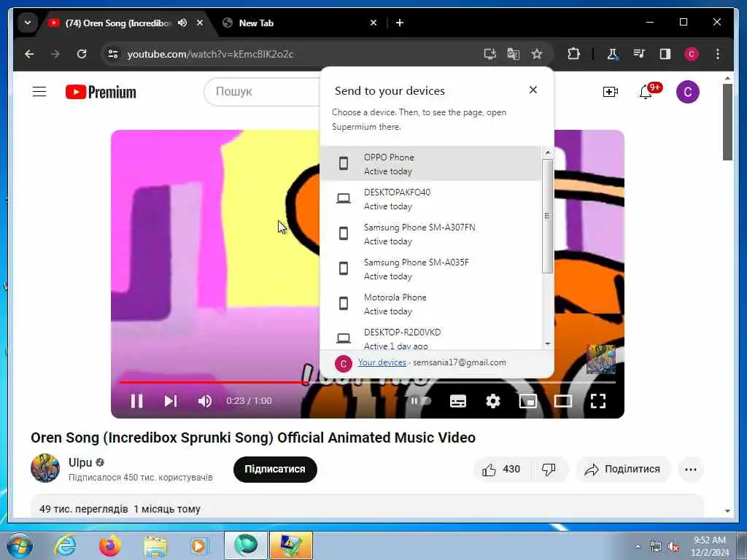Open Chrome Labs flask icon
The height and width of the screenshot is (560, 747).
pyautogui.click(x=613, y=54)
